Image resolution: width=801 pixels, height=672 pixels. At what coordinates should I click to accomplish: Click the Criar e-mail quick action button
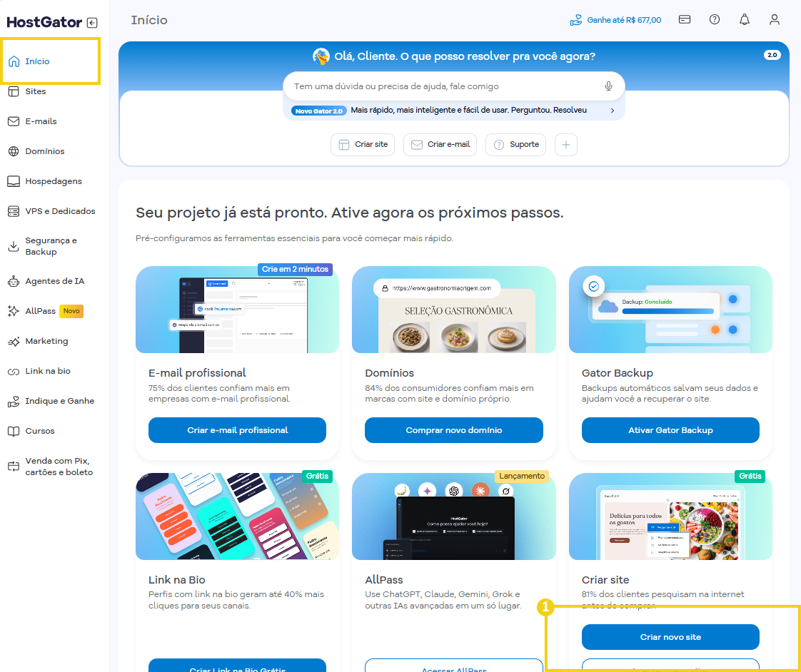(x=440, y=145)
